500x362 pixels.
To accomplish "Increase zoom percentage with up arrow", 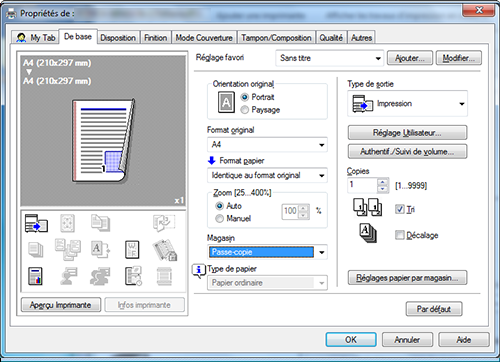I will pyautogui.click(x=303, y=208).
